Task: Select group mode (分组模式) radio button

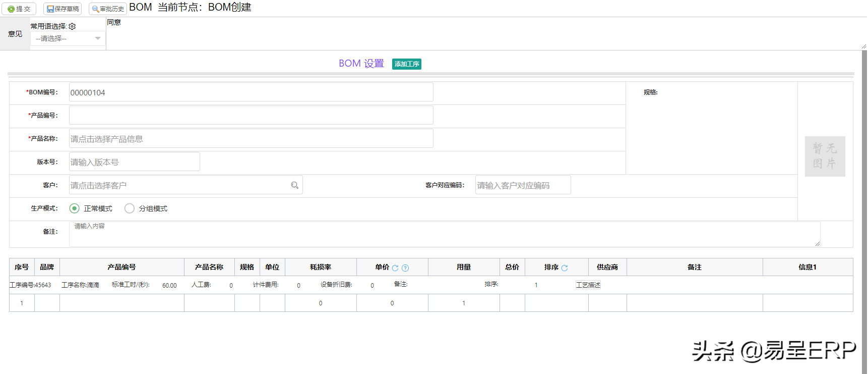Action: [130, 208]
